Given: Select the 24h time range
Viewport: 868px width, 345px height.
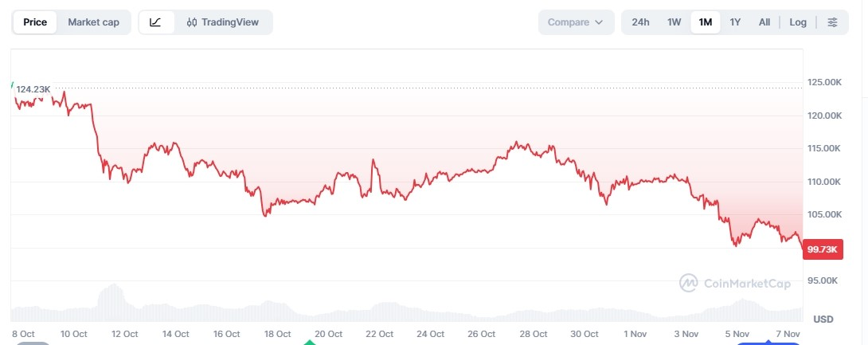Looking at the screenshot, I should pos(640,22).
